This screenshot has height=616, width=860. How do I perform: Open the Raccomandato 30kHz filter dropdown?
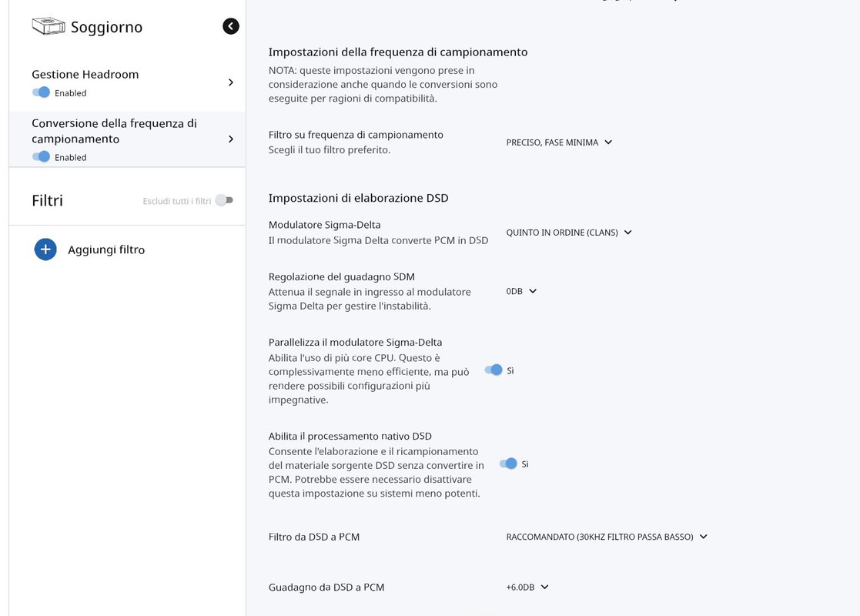607,537
